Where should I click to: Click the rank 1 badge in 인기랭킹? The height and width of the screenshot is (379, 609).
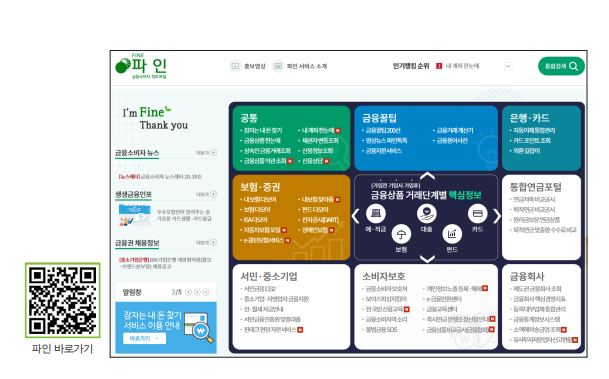pyautogui.click(x=439, y=66)
